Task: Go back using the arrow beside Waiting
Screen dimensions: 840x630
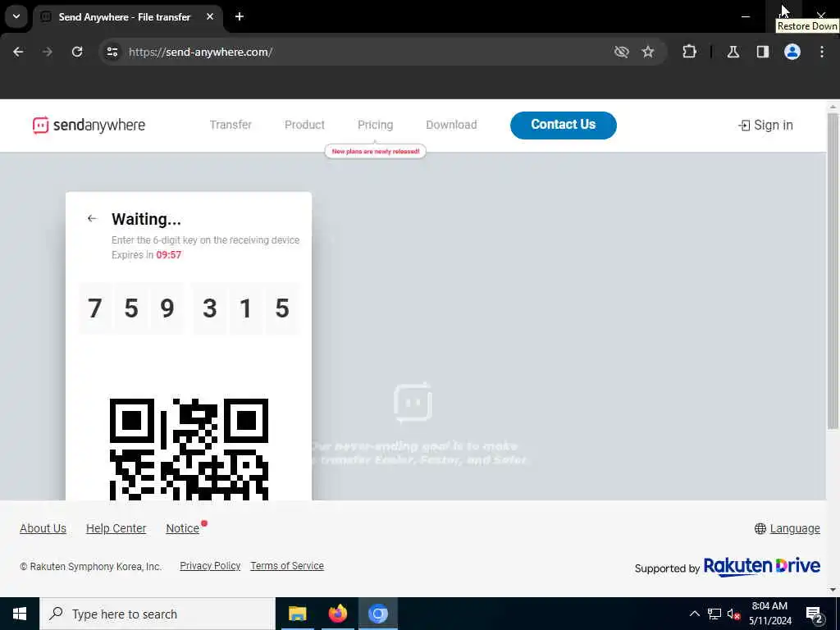Action: click(x=92, y=218)
